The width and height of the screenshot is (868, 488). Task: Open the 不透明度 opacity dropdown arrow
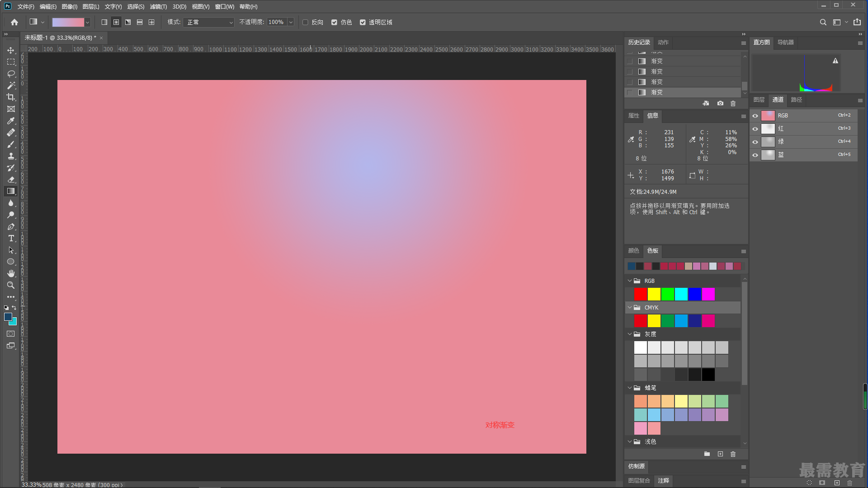pyautogui.click(x=291, y=22)
